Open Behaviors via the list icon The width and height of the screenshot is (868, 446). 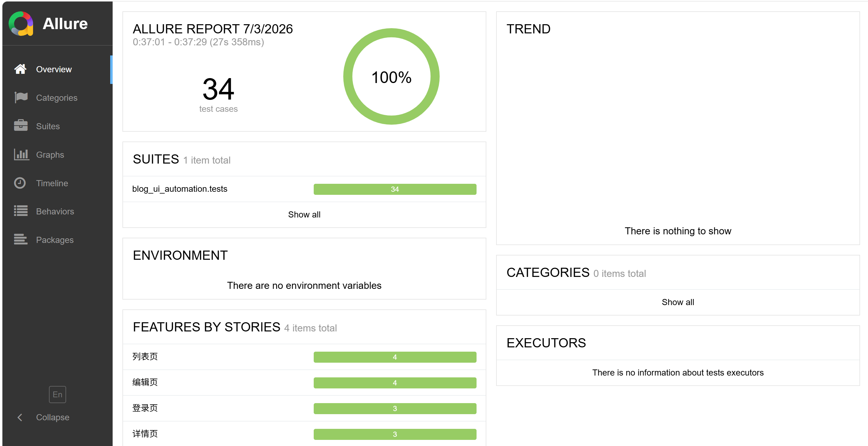pyautogui.click(x=21, y=211)
